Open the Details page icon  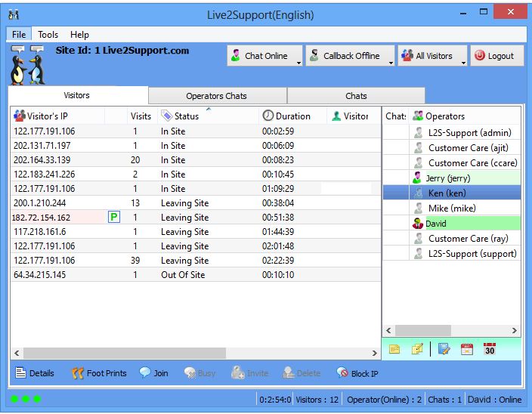pos(20,373)
